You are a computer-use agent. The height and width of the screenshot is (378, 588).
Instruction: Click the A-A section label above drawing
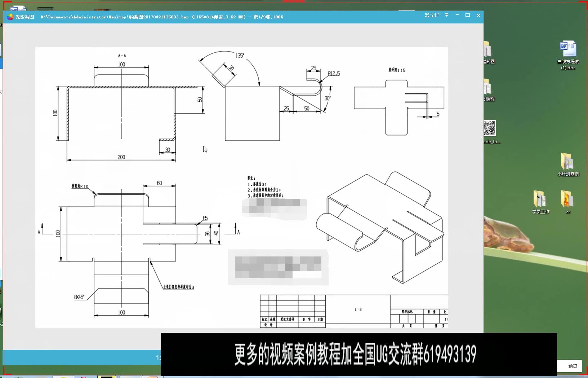(x=122, y=56)
